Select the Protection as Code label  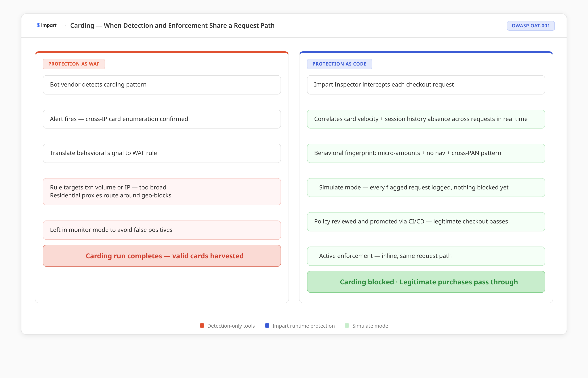(x=339, y=64)
